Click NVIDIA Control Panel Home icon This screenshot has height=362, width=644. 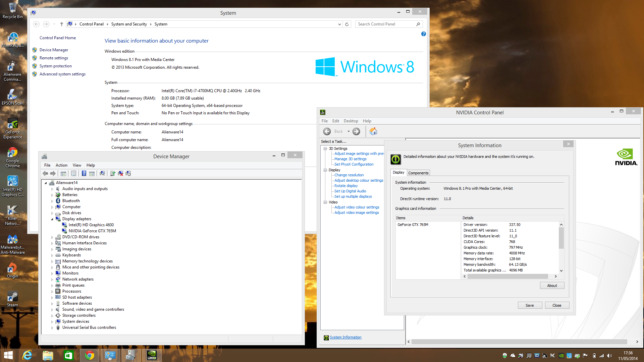[373, 131]
